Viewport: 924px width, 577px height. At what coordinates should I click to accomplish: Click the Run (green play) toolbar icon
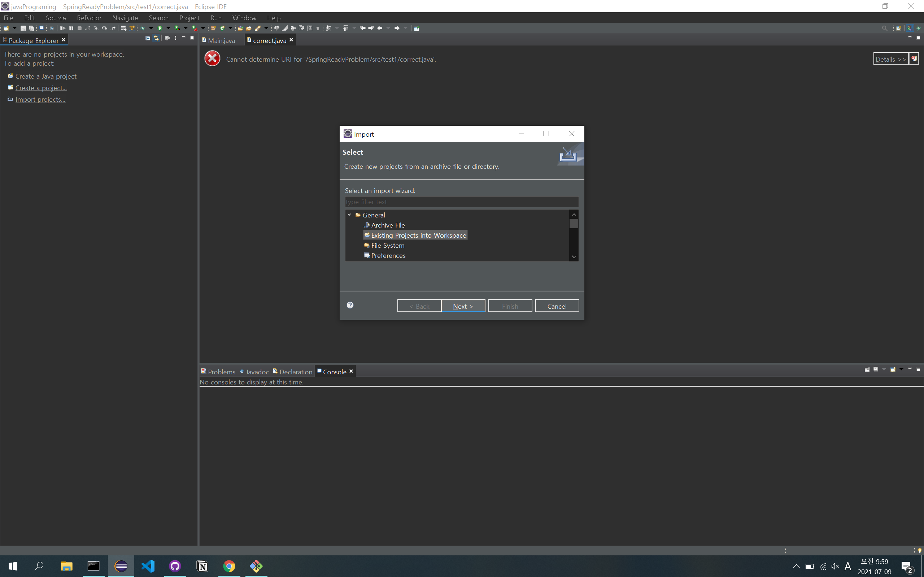(x=160, y=28)
